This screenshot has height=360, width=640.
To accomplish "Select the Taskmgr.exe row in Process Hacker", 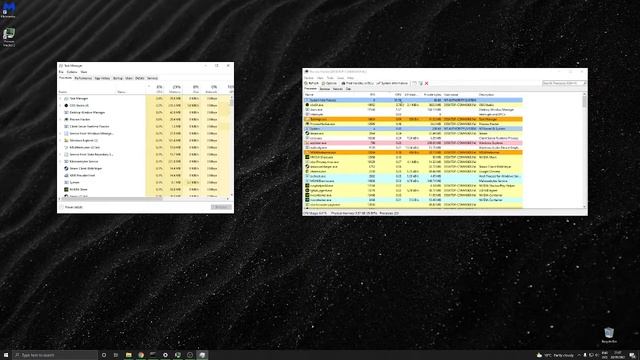I will [x=413, y=119].
